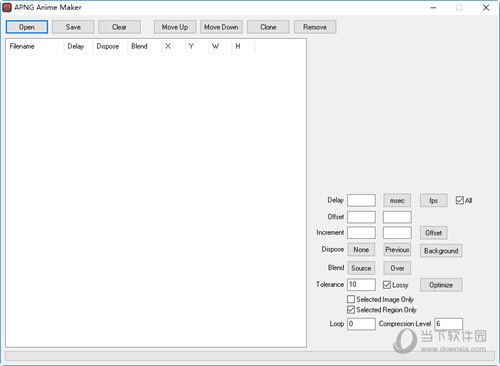The width and height of the screenshot is (500, 366).
Task: Focus the Loop input field
Action: click(x=361, y=324)
